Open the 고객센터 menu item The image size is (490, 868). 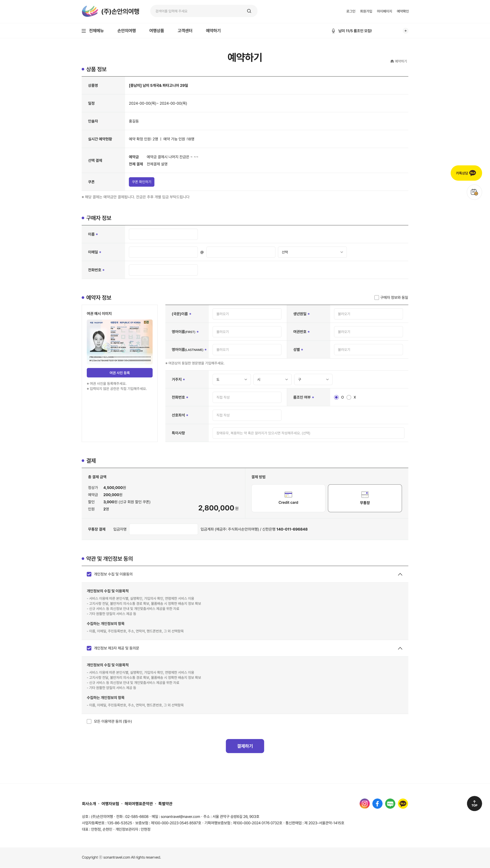point(185,31)
